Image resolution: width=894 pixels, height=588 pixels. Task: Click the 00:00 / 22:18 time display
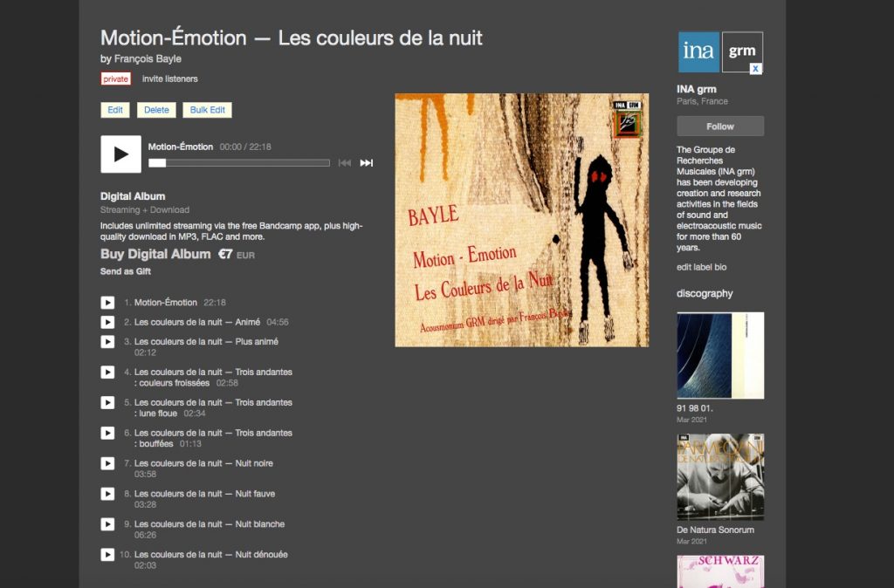245,147
